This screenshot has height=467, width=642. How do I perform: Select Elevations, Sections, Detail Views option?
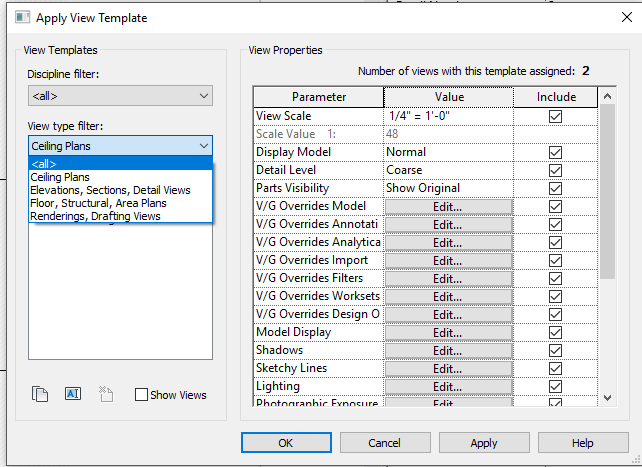(110, 190)
